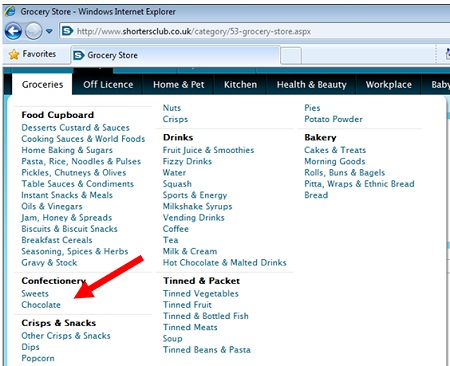Open the Fizzy Drinks link
The image size is (450, 366).
187,161
